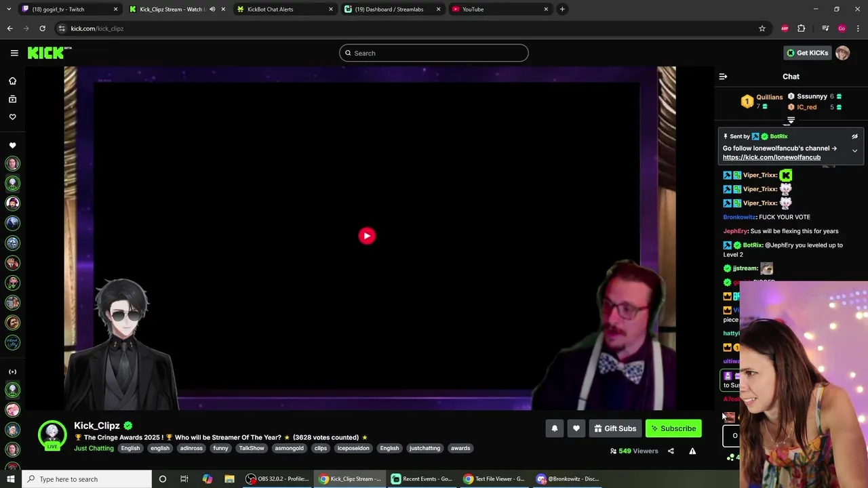Click Windows taskbar search box
The width and height of the screenshot is (868, 488).
(x=87, y=479)
